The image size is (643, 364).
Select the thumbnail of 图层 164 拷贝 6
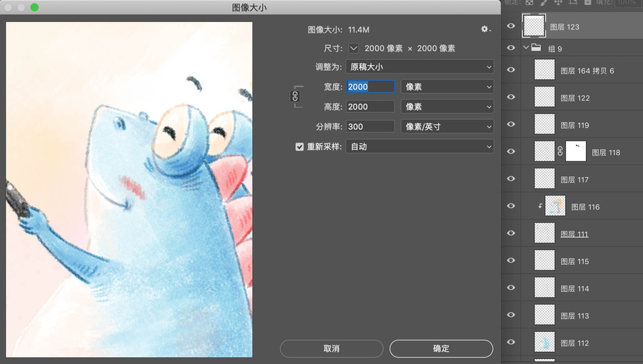click(544, 70)
